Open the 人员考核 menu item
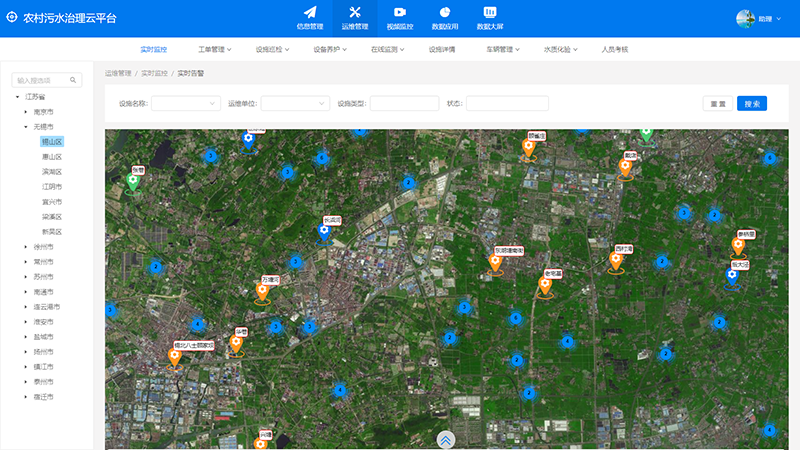800x450 pixels. [x=614, y=48]
